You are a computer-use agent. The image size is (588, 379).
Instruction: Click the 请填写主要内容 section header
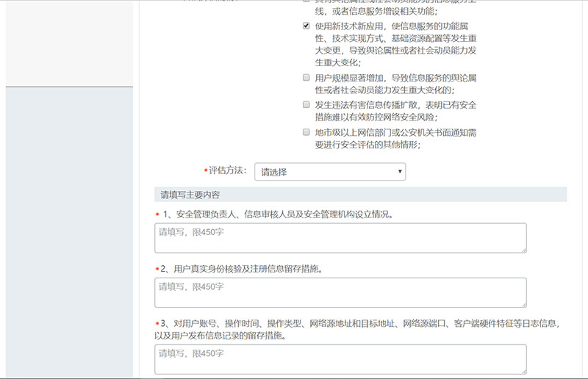(360, 195)
